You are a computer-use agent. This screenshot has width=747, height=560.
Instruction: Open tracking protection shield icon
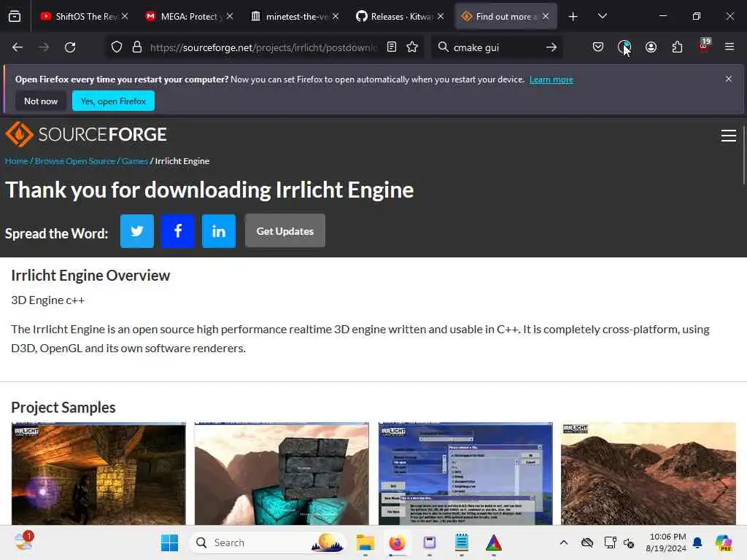coord(117,47)
